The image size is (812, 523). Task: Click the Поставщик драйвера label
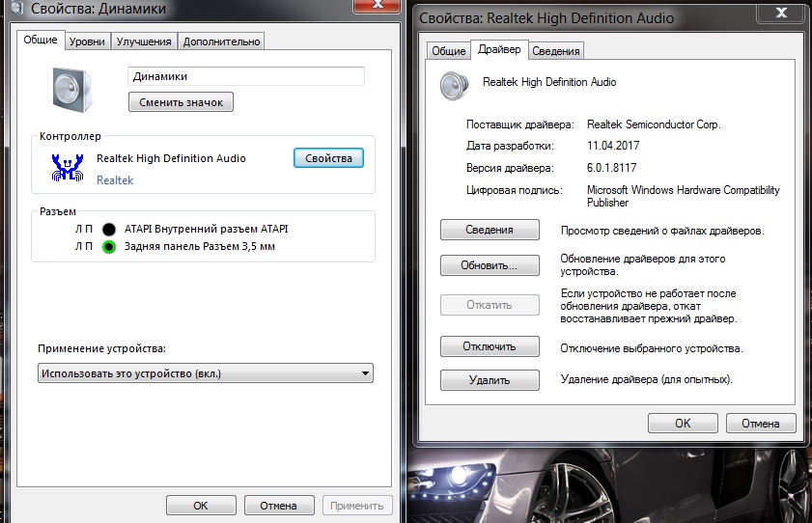tap(519, 124)
